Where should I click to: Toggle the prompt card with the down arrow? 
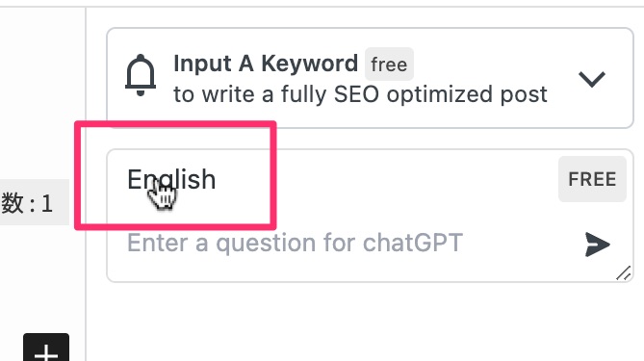[x=592, y=79]
